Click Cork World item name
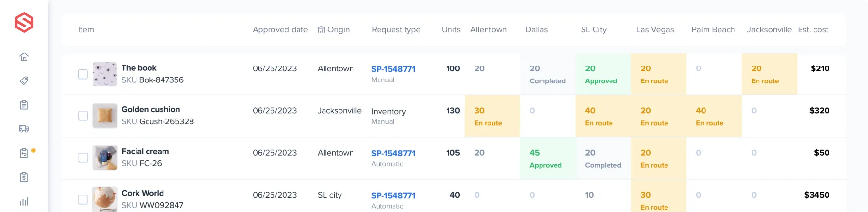 (143, 193)
